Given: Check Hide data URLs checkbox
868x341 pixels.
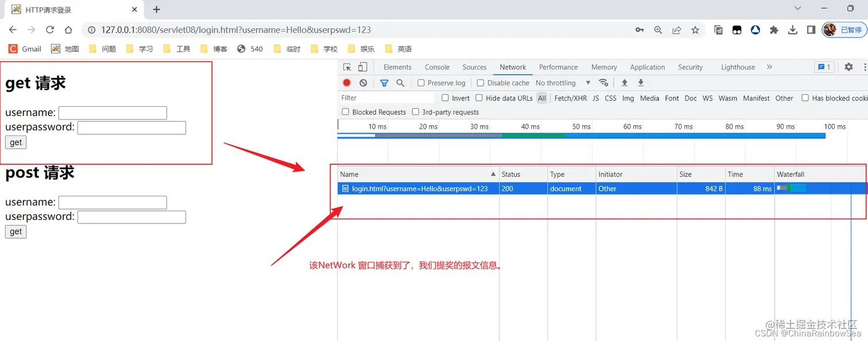Looking at the screenshot, I should 479,98.
